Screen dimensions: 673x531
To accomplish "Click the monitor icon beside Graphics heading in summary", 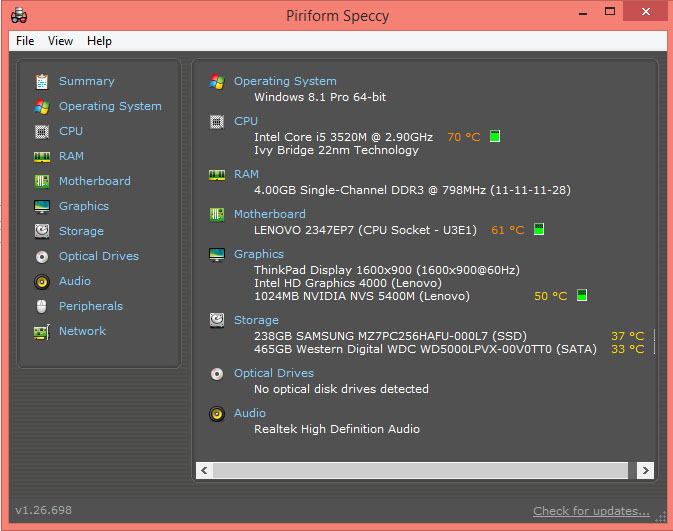I will (x=217, y=255).
